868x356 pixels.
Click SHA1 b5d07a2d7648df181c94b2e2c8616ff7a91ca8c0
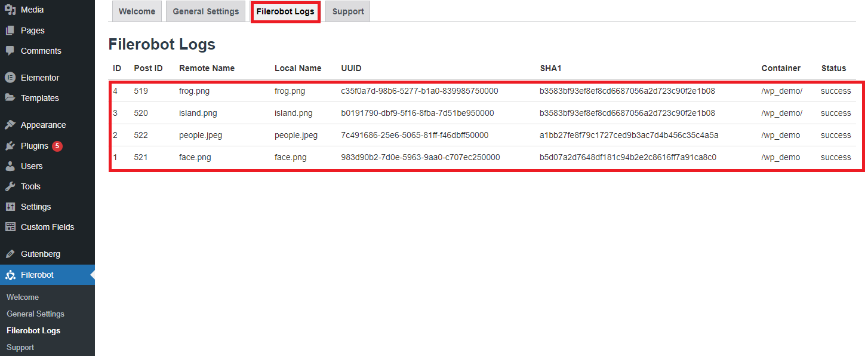(628, 157)
